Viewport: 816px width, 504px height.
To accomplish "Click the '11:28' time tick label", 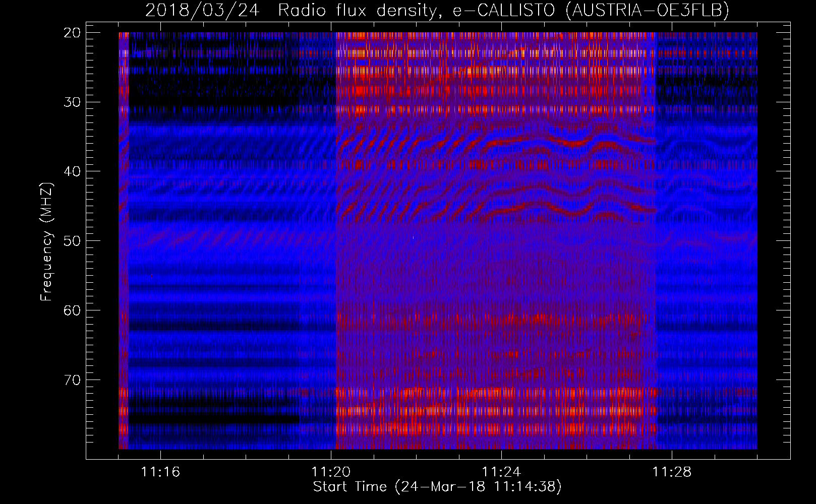I will tap(672, 472).
